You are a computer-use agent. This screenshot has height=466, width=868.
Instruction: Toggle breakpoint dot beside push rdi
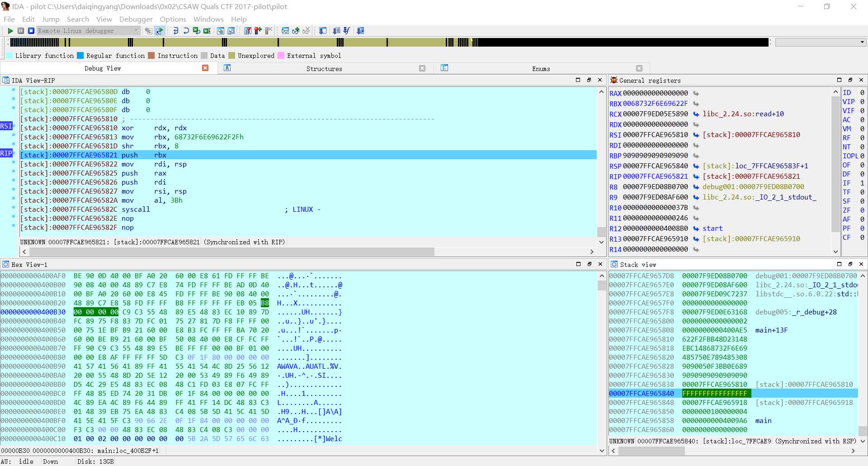tap(14, 181)
